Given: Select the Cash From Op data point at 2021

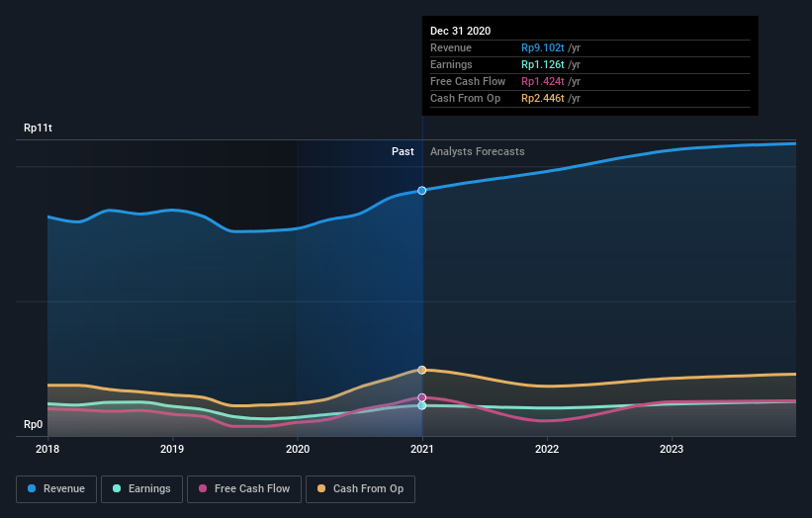Looking at the screenshot, I should (x=422, y=370).
